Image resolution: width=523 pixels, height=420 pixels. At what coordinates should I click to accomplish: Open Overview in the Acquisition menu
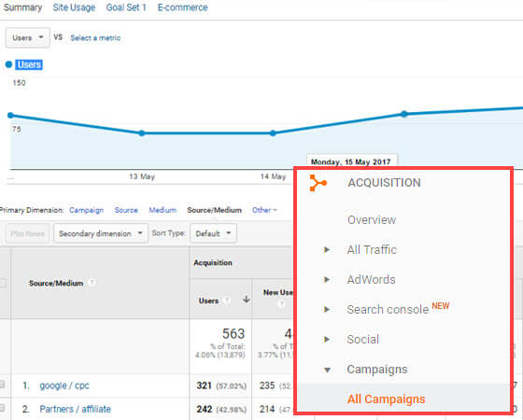(372, 219)
